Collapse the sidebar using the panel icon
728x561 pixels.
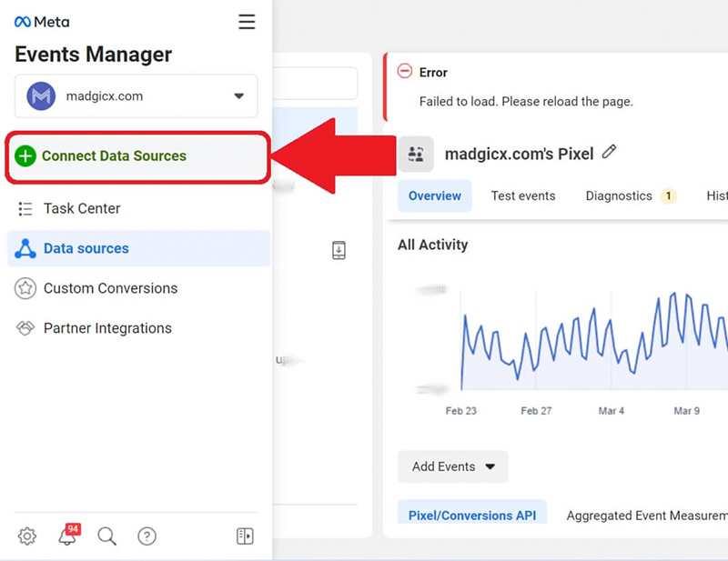(245, 536)
